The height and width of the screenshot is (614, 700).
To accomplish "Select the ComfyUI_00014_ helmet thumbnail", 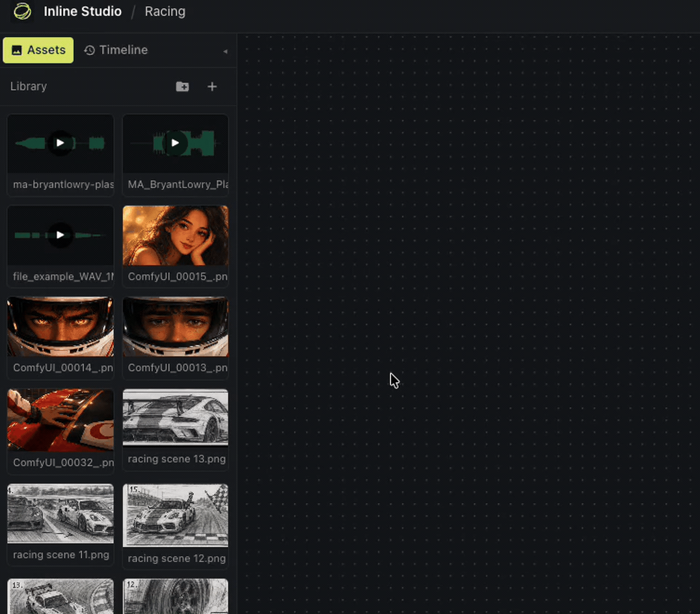I will (x=61, y=327).
